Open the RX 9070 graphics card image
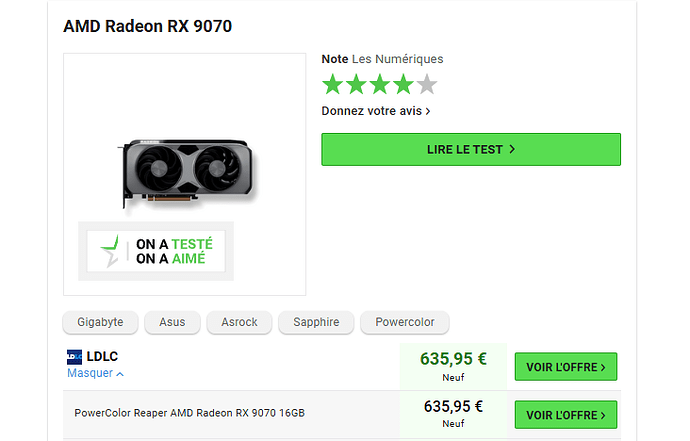690x441 pixels. coord(187,173)
